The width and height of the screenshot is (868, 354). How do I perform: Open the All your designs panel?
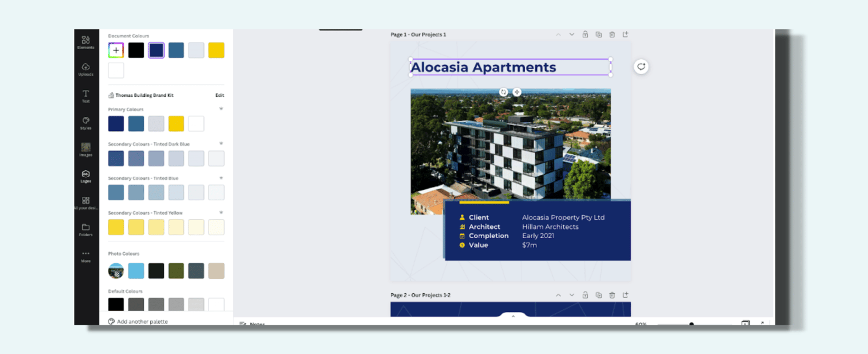pyautogui.click(x=86, y=203)
